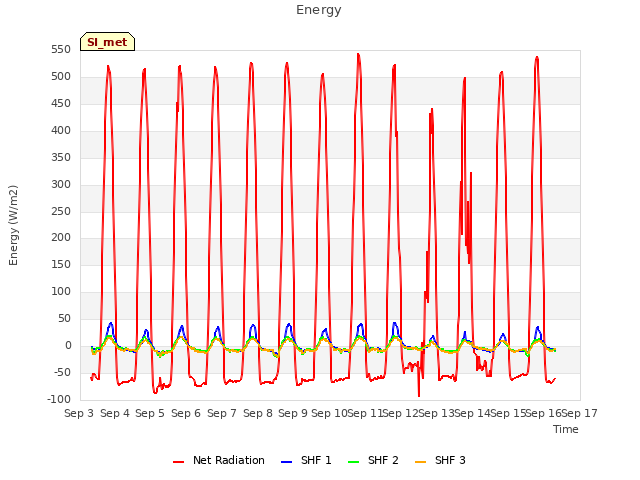This screenshot has height=480, width=640.
Task: Click the 350 y-axis tick label
Action: 61,158
